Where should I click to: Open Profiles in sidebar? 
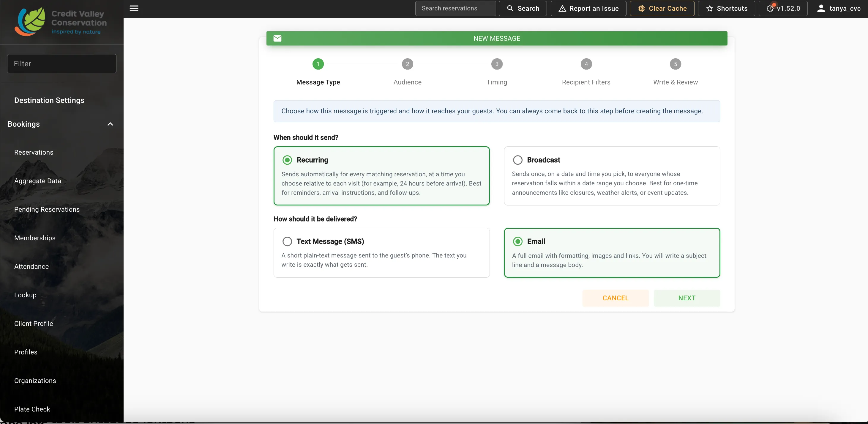pos(26,352)
